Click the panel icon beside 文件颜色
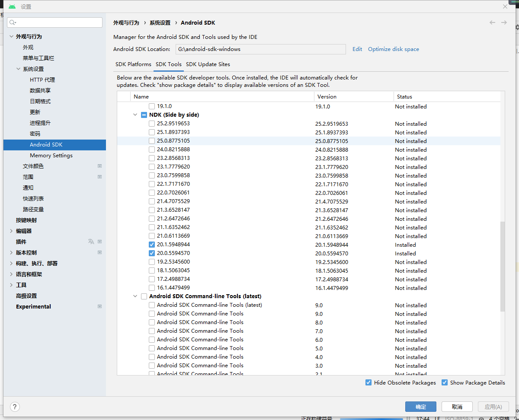Image resolution: width=519 pixels, height=420 pixels. tap(99, 166)
